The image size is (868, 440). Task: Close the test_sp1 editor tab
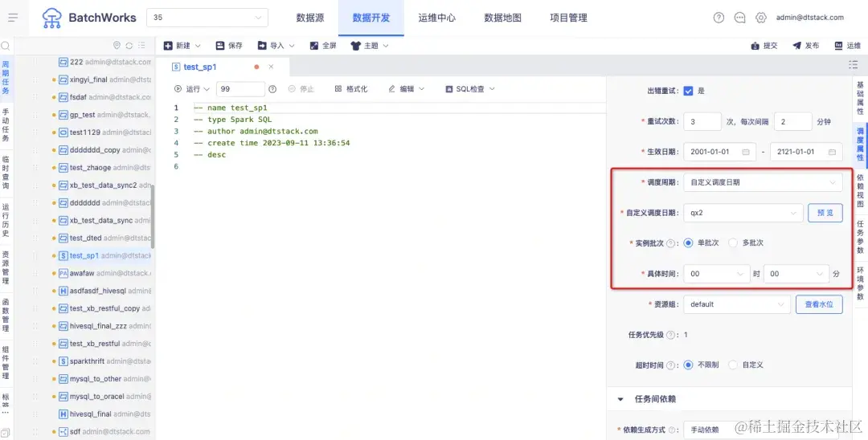(x=272, y=67)
